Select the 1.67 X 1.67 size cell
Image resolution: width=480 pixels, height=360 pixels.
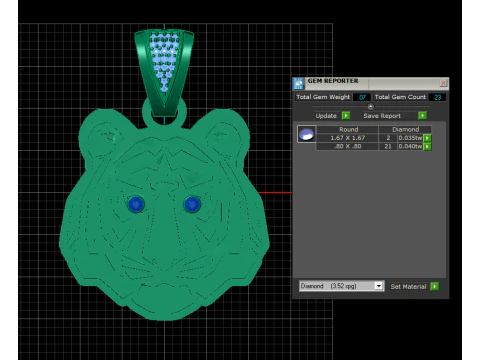coord(348,138)
